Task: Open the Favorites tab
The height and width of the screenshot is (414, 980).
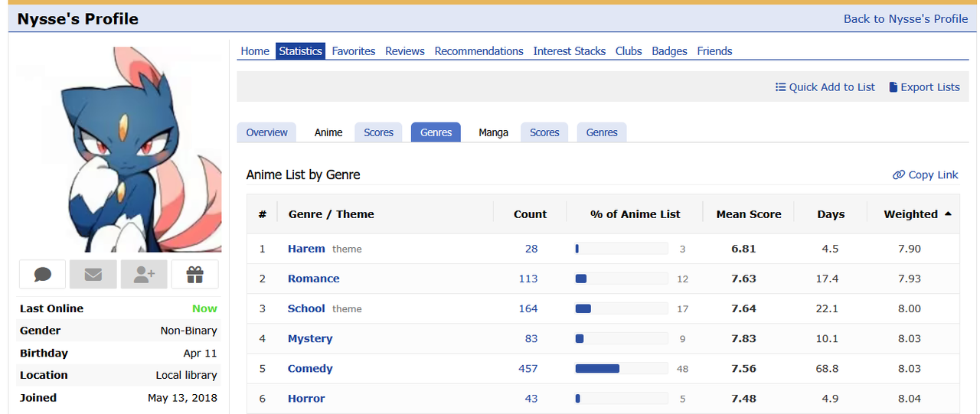Action: [354, 51]
